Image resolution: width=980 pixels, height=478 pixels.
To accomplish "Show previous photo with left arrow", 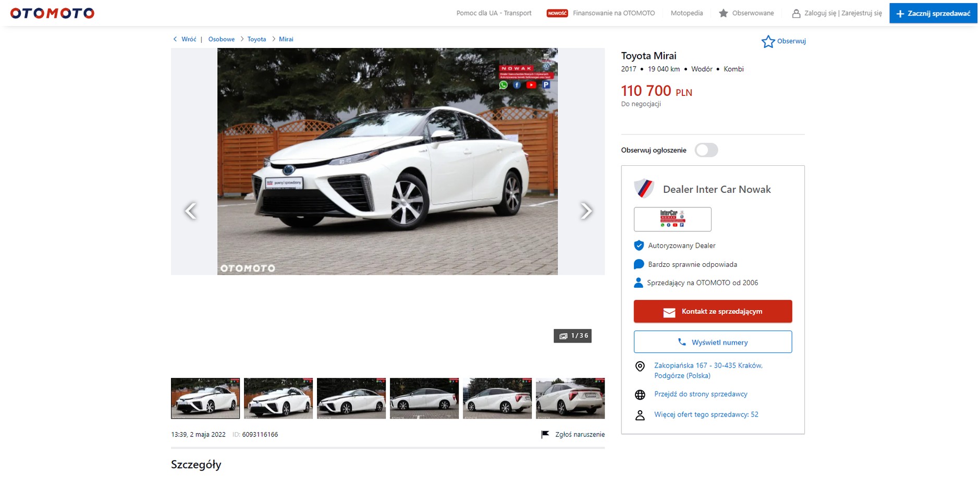I will (x=191, y=211).
